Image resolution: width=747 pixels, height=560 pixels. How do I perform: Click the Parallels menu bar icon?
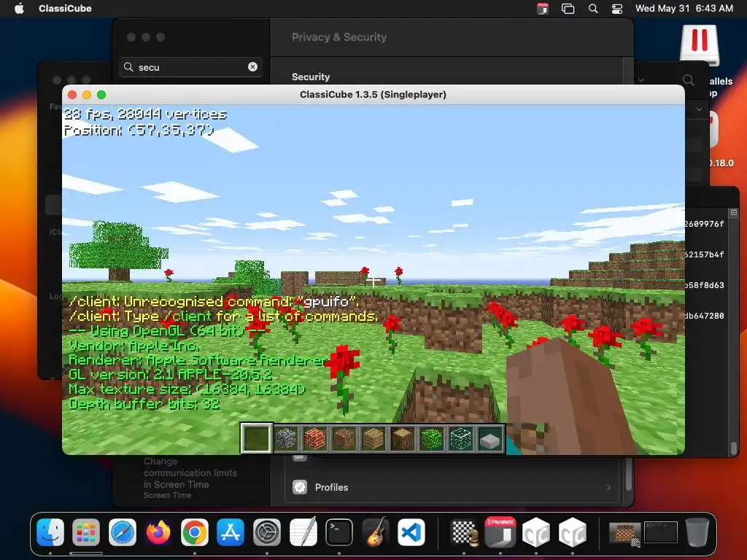point(543,8)
